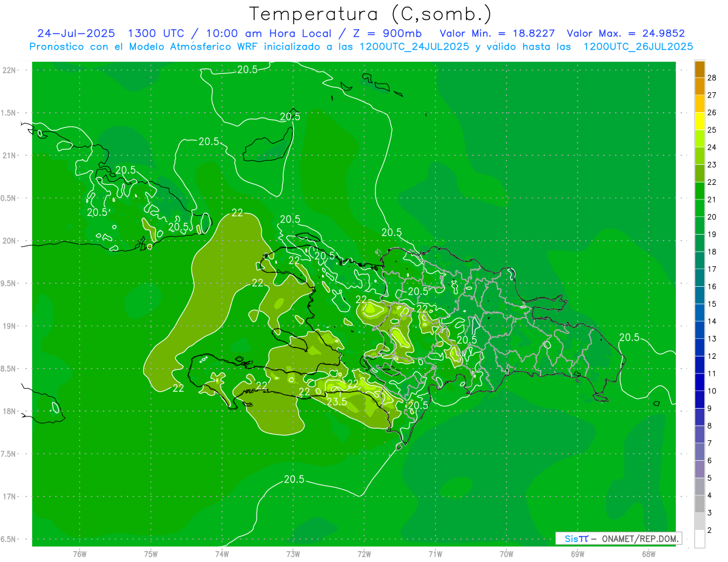Image resolution: width=728 pixels, height=562 pixels.
Task: Click the "ONAMET/REP.DOM." credit label
Action: pyautogui.click(x=640, y=538)
